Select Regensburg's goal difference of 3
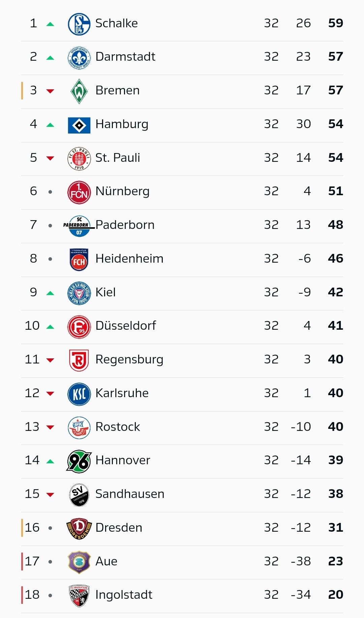Screen dimensions: 364x618 click(x=307, y=359)
